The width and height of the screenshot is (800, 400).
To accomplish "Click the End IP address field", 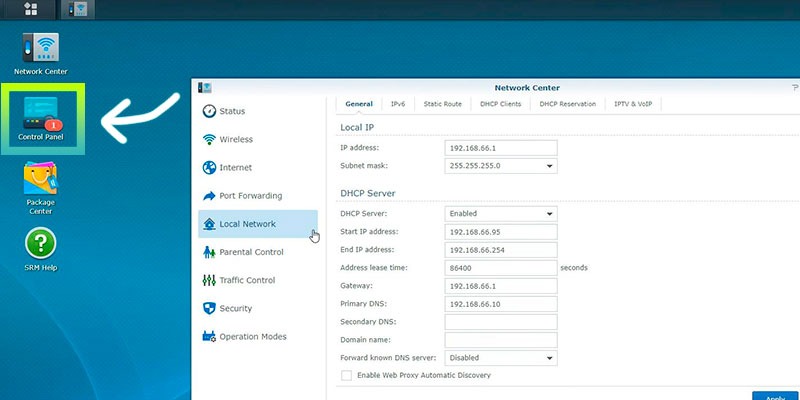I will coord(501,250).
